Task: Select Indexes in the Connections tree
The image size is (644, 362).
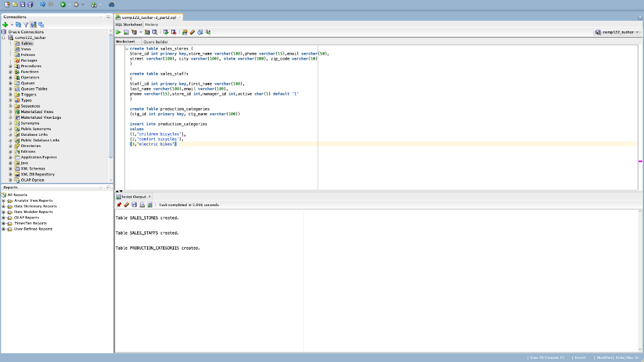Action: pos(28,55)
